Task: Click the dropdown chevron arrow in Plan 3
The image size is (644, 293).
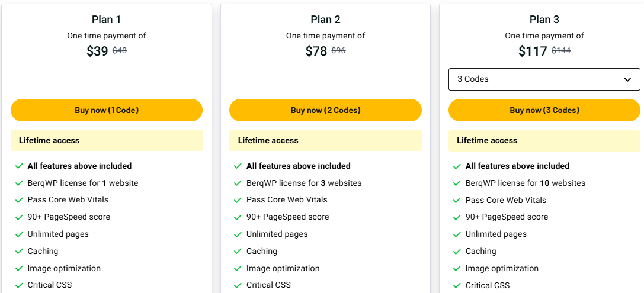Action: point(628,79)
